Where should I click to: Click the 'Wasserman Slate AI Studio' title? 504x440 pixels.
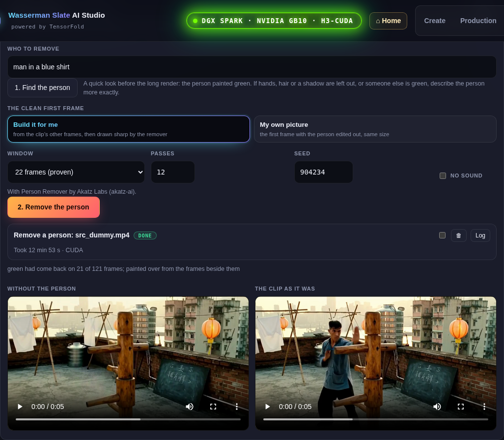click(56, 15)
